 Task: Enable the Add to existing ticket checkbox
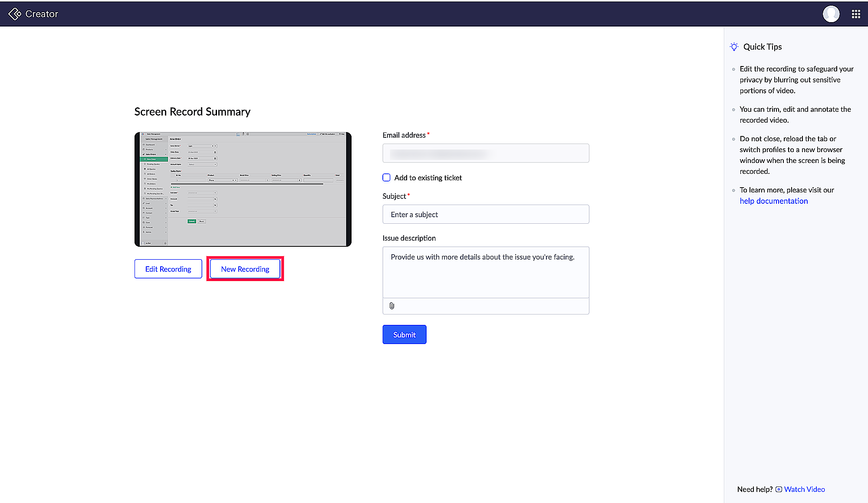tap(386, 178)
